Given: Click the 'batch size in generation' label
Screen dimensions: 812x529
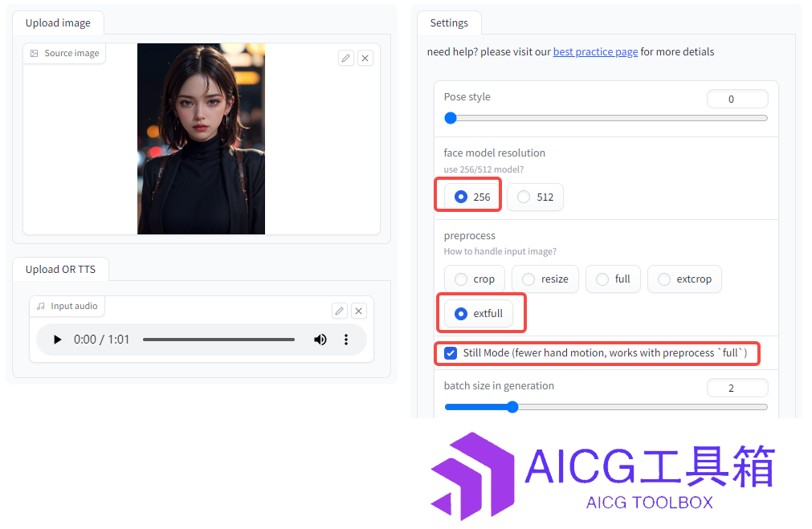Looking at the screenshot, I should 499,385.
